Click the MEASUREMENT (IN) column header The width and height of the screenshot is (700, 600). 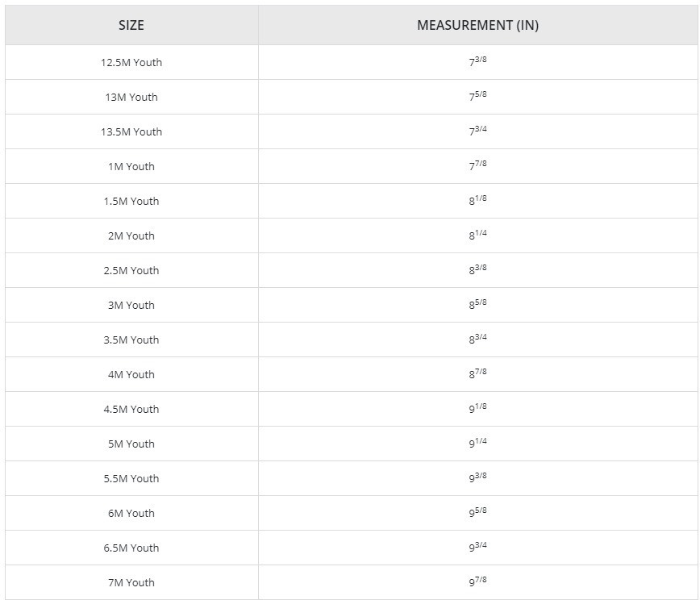(477, 25)
